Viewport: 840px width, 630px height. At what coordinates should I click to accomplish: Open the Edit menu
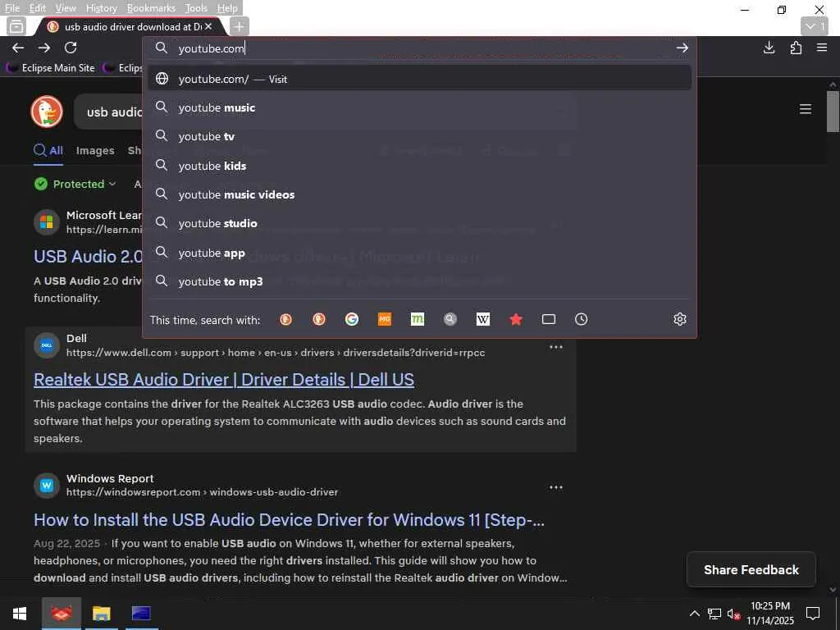click(37, 8)
